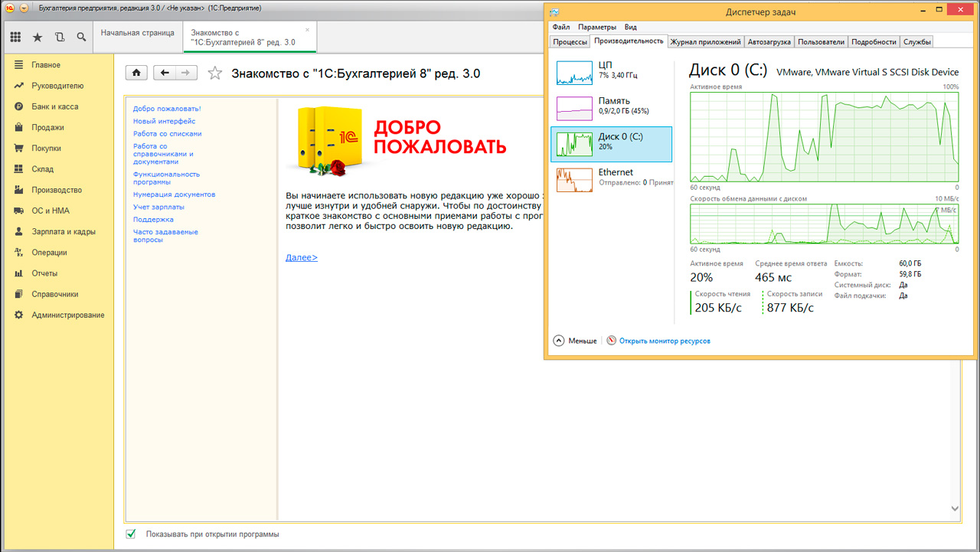Screen dimensions: 980x552
Task: Open Favorites star icon in top toolbar
Action: (x=38, y=37)
